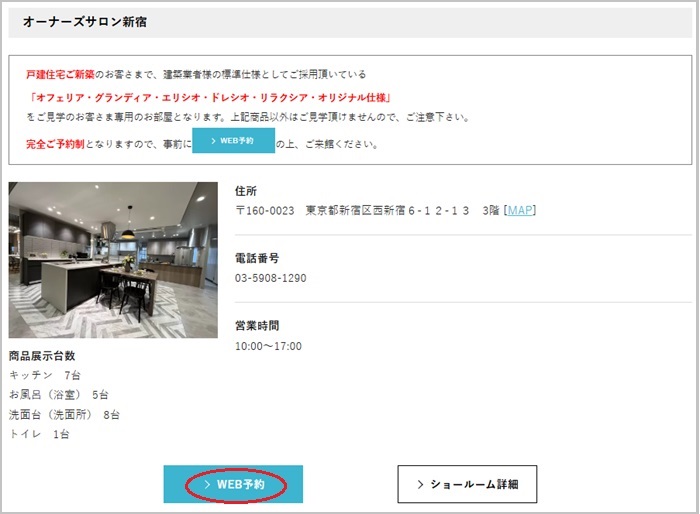Click the chevron in the small notice WEB予約 button

point(213,141)
